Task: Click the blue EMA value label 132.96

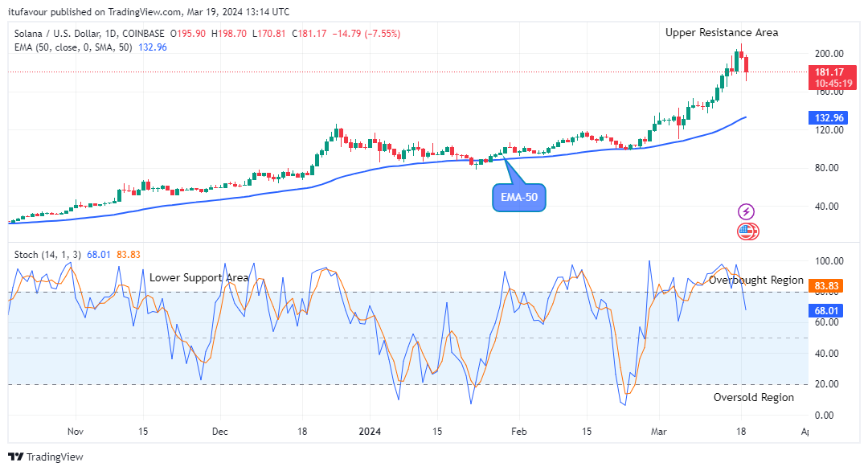Action: click(x=829, y=118)
